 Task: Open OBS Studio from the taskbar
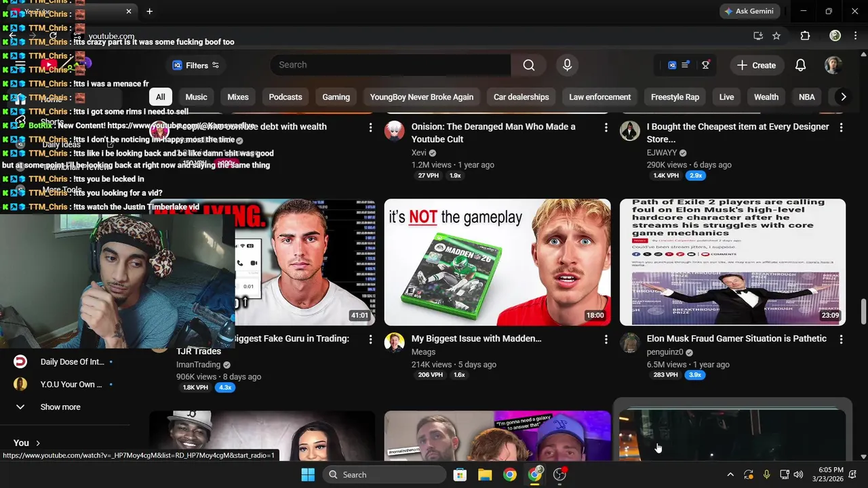pos(560,474)
